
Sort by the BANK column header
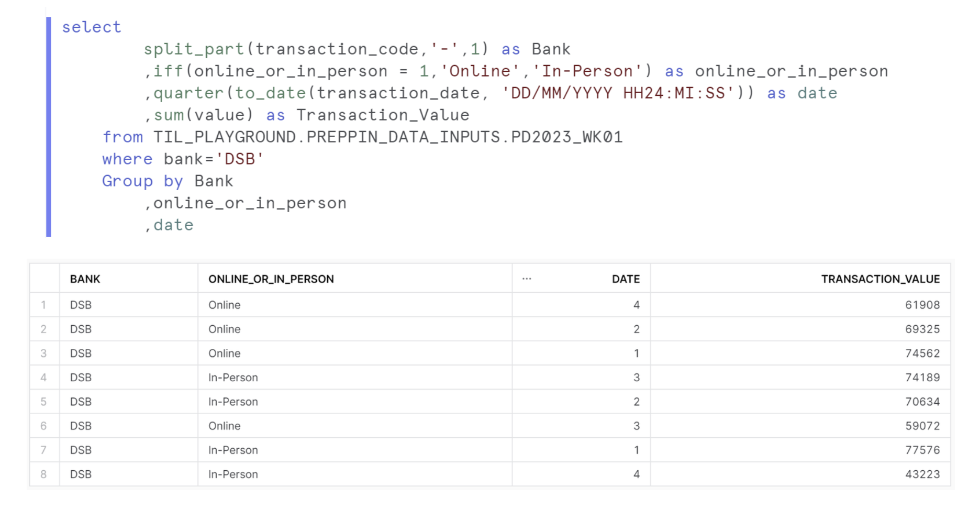coord(85,279)
